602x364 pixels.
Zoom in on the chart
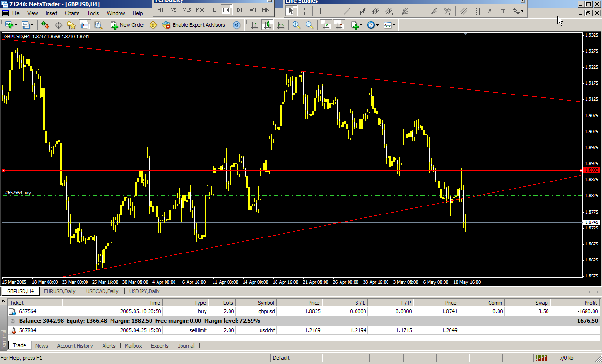pos(296,25)
